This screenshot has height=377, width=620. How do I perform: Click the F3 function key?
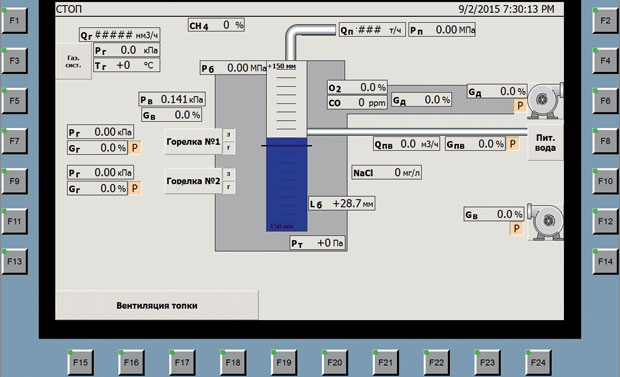coord(15,61)
